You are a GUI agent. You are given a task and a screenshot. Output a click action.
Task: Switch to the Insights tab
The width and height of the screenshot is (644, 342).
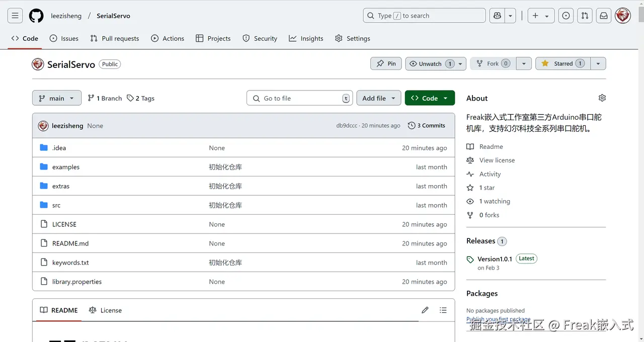click(306, 38)
